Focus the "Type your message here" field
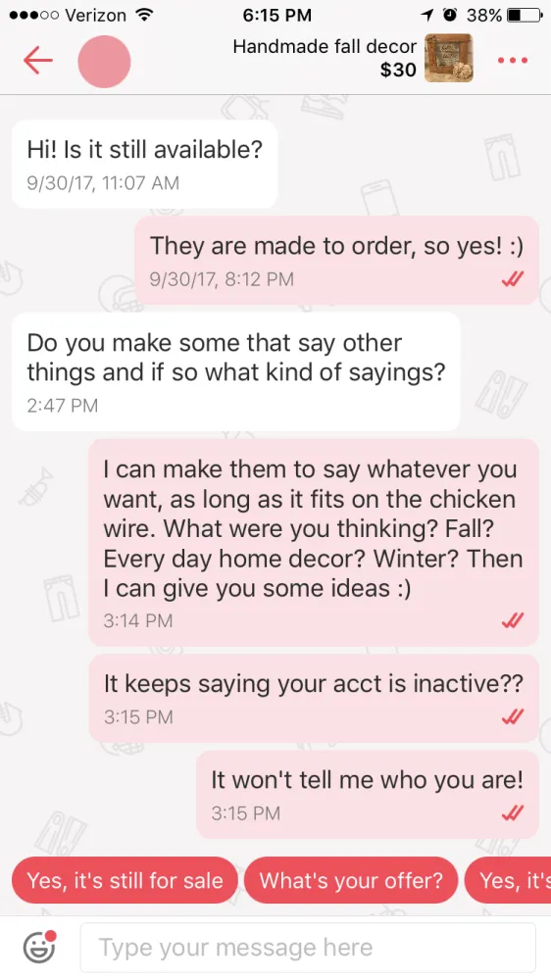 point(308,948)
